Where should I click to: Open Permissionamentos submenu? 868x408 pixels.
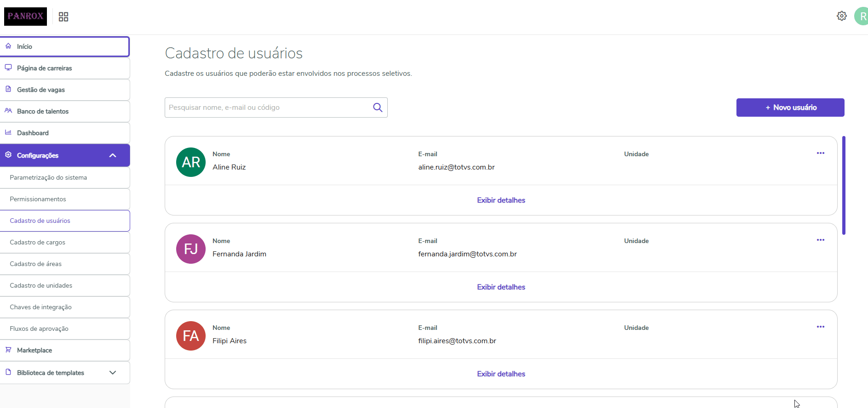click(x=65, y=199)
